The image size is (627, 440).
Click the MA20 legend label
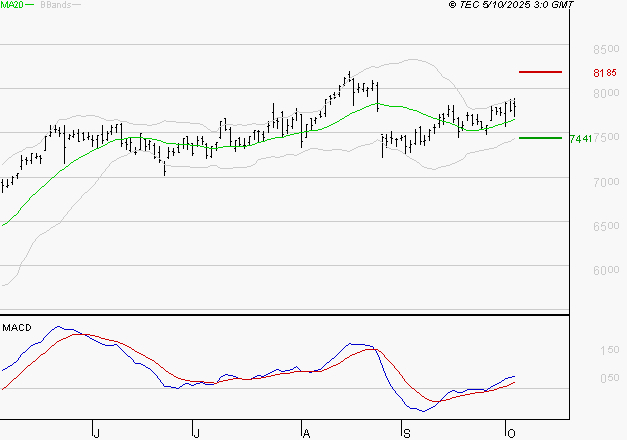click(x=11, y=4)
